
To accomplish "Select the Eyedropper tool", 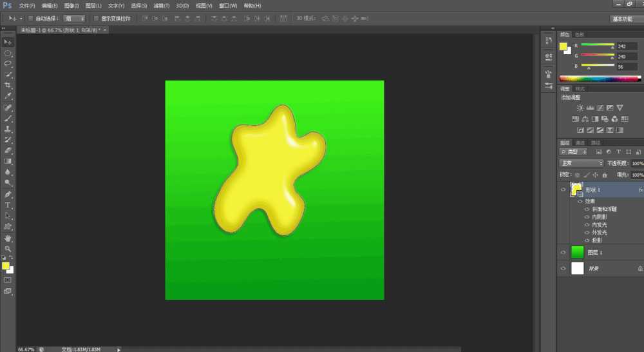I will (8, 96).
